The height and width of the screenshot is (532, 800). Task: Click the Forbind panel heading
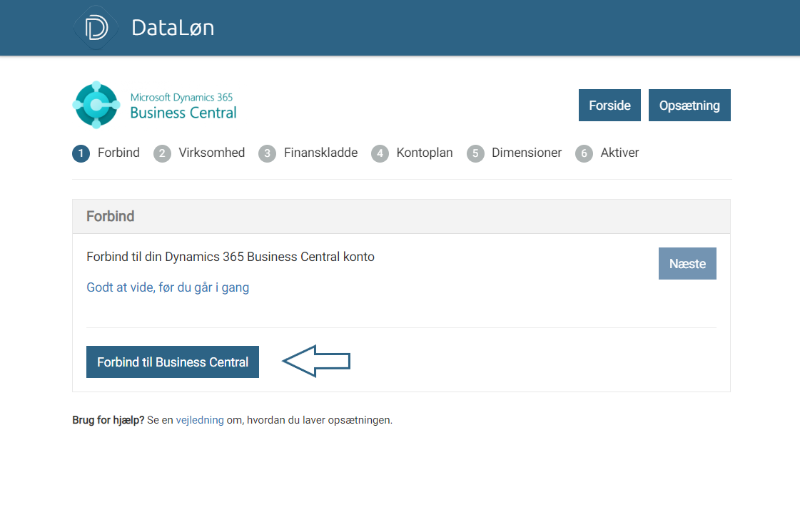tap(110, 216)
